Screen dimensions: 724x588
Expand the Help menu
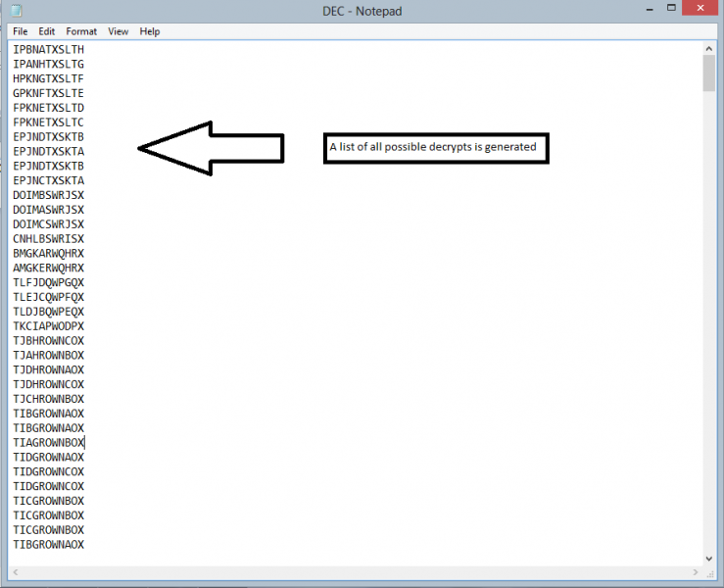pyautogui.click(x=150, y=31)
